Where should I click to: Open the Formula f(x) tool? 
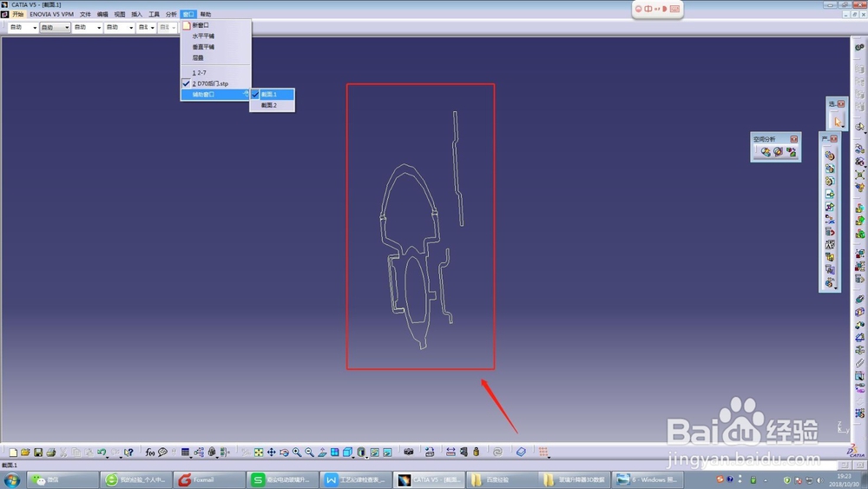(x=150, y=453)
